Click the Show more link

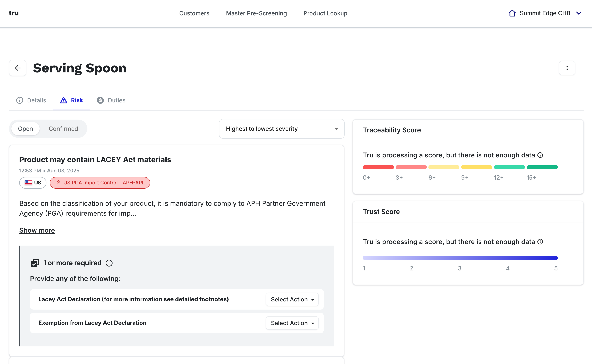[37, 230]
